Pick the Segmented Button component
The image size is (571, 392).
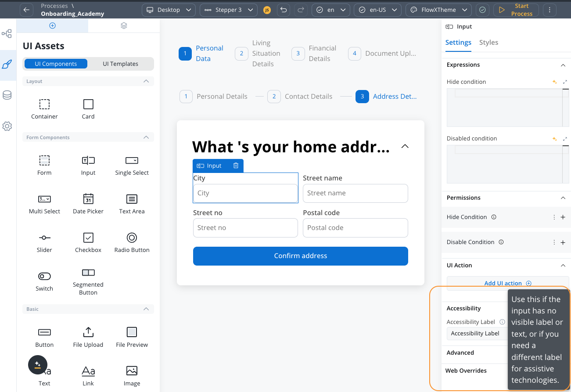coord(88,282)
